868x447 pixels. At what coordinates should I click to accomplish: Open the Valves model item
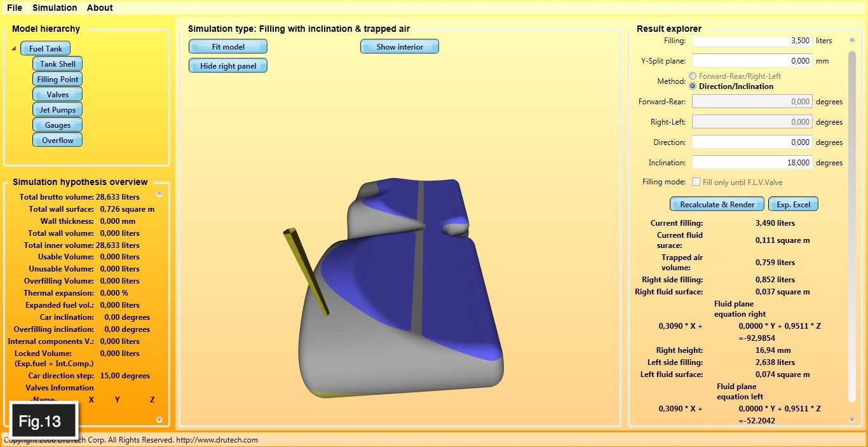[57, 95]
